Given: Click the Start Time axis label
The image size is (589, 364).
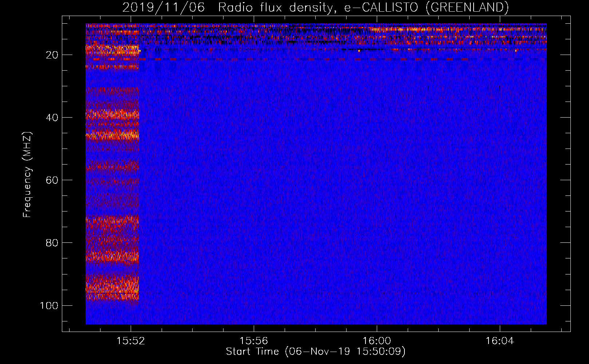Looking at the screenshot, I should (316, 352).
